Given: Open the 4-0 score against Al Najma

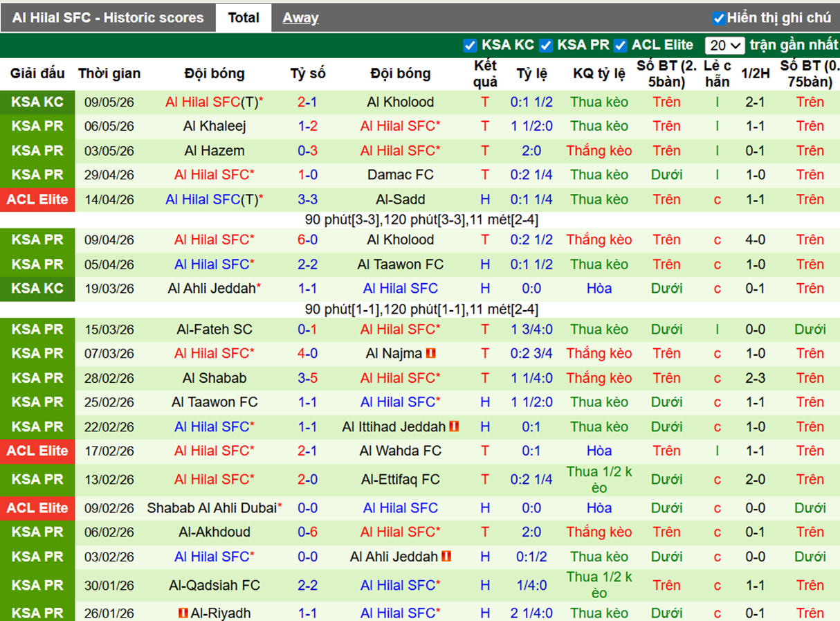Looking at the screenshot, I should click(x=307, y=354).
